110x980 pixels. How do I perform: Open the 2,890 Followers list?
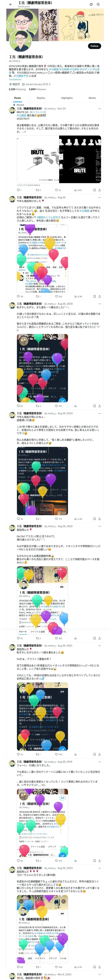click(x=37, y=89)
